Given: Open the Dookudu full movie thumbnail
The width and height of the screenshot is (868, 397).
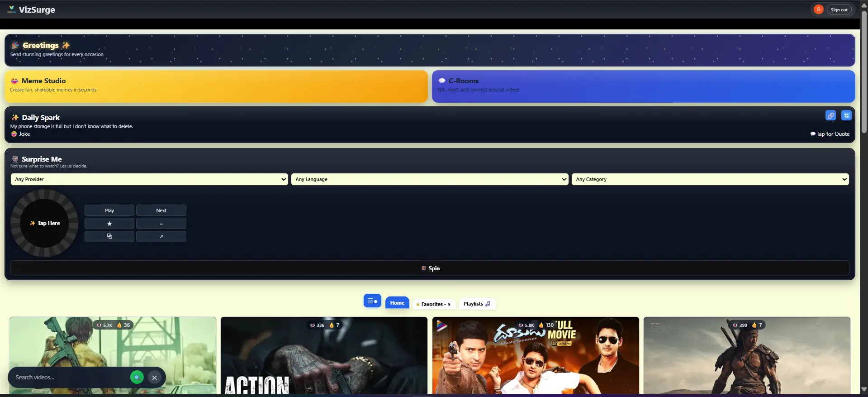Looking at the screenshot, I should [536, 355].
